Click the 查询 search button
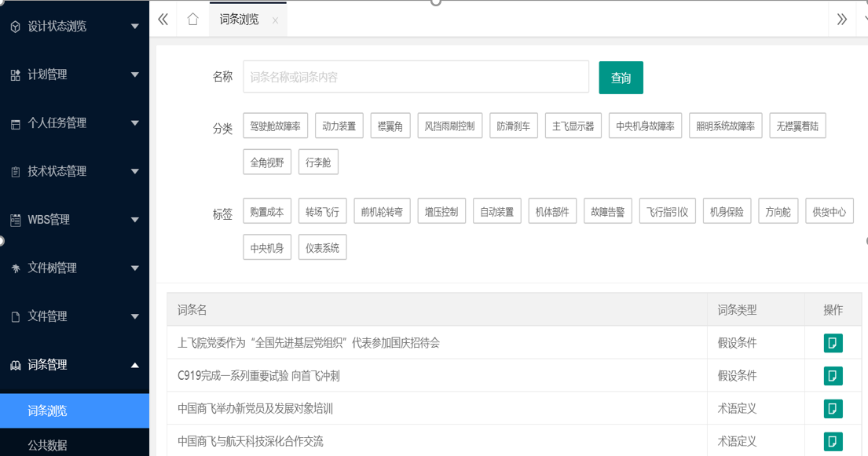Screen dimensions: 868x456 (621, 78)
